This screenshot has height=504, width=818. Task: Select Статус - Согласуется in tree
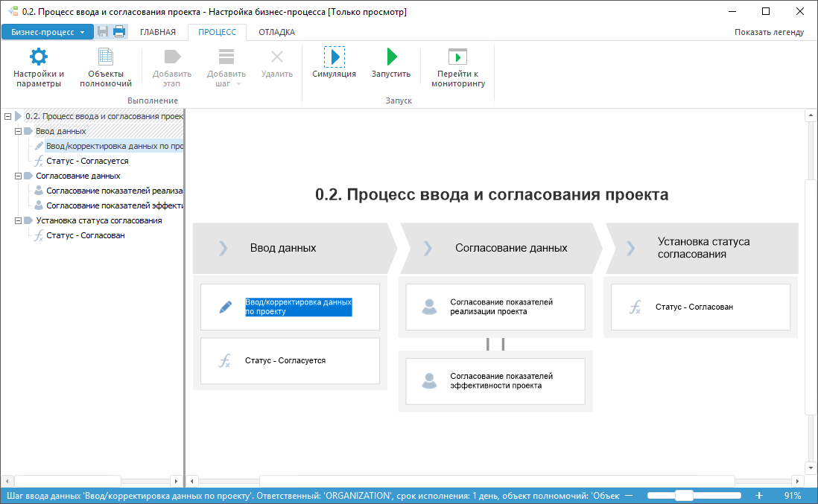coord(87,161)
